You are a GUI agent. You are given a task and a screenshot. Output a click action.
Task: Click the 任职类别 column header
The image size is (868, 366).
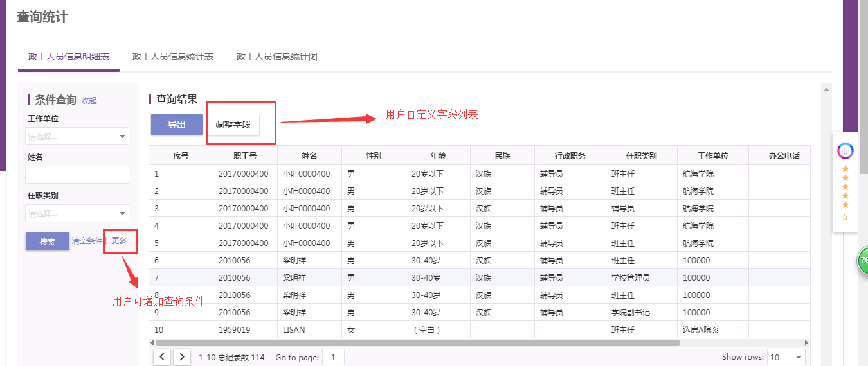pos(642,155)
